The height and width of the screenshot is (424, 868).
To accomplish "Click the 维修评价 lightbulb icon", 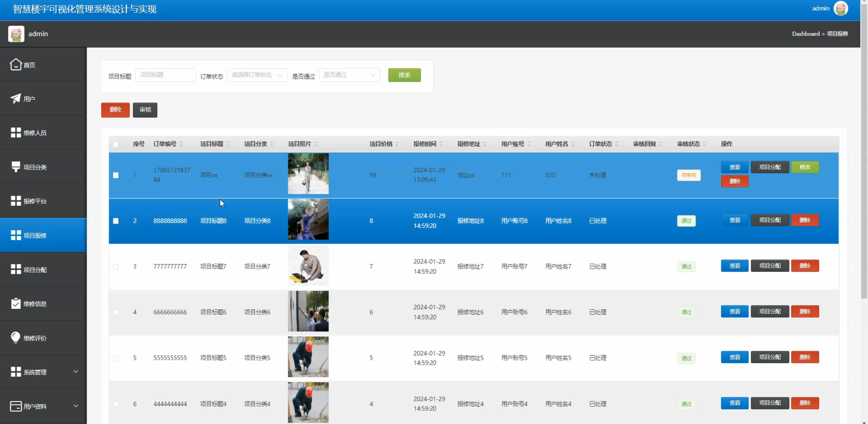I will [x=16, y=338].
